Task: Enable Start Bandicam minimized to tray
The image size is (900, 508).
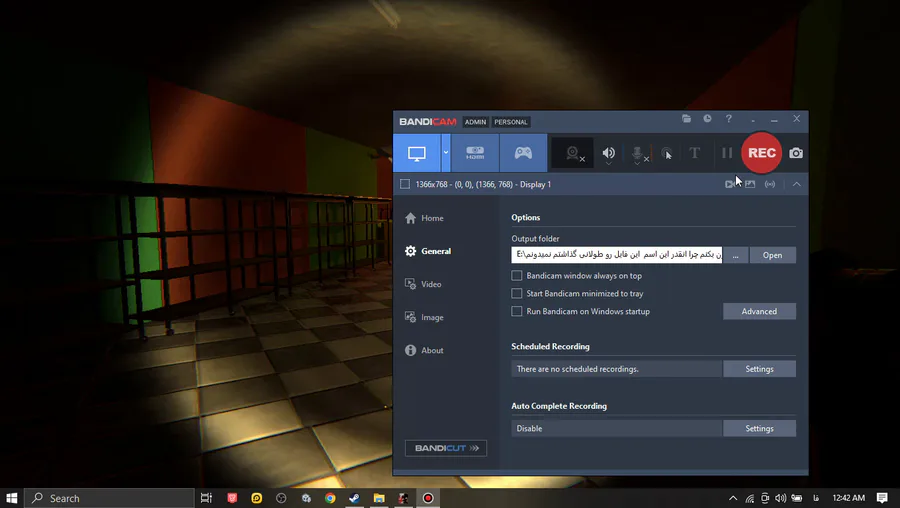Action: [x=517, y=293]
